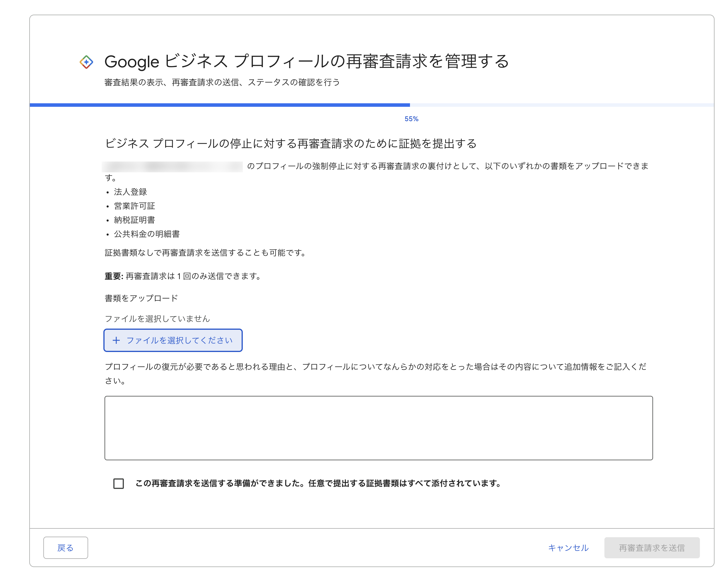Click the 書類をアップロード label
Viewport: 728px width, 577px height.
tap(141, 298)
